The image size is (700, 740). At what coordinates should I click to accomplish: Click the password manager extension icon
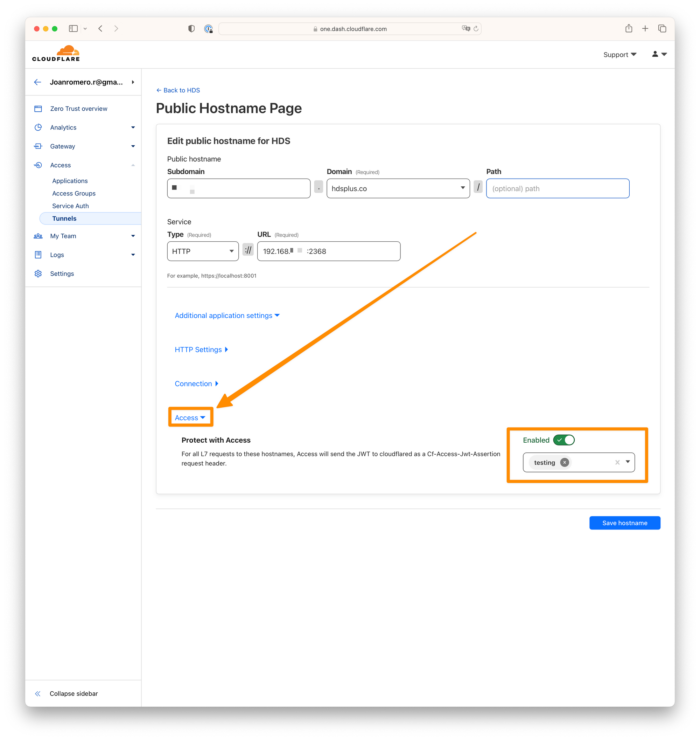point(208,29)
